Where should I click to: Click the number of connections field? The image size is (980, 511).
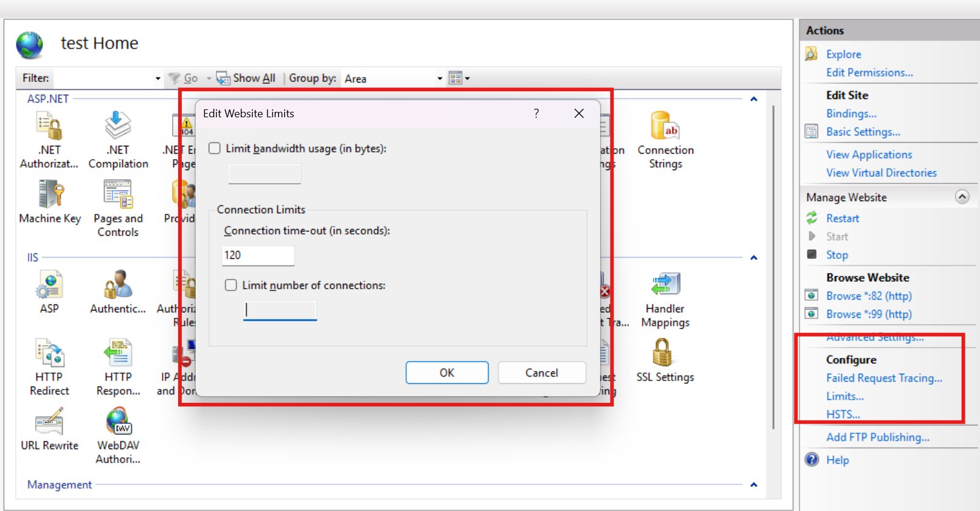point(280,310)
